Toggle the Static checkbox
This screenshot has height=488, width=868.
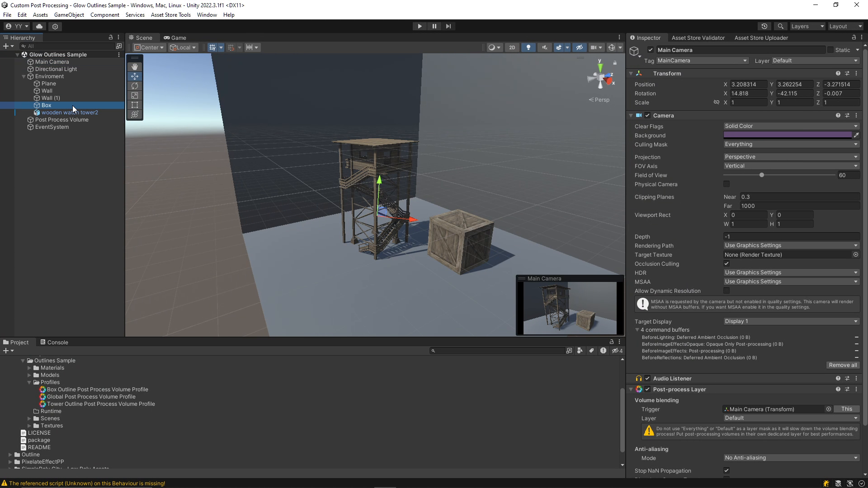click(x=830, y=50)
